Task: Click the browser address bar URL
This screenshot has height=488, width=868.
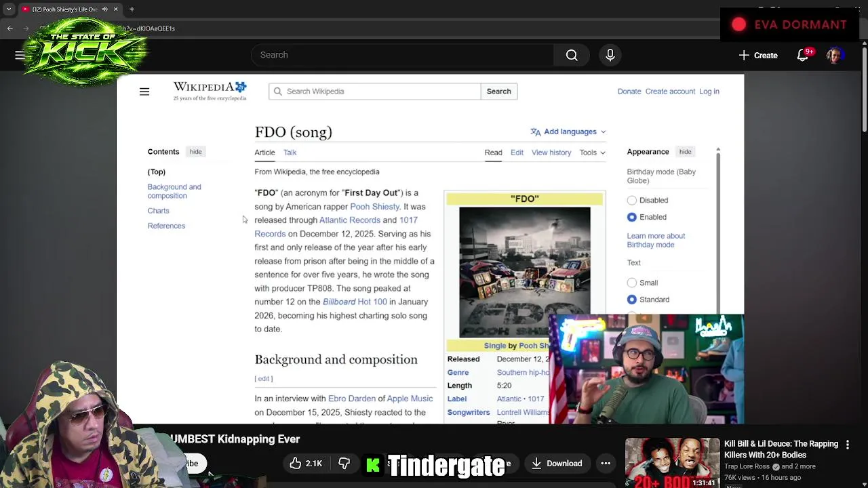Action: pyautogui.click(x=149, y=28)
